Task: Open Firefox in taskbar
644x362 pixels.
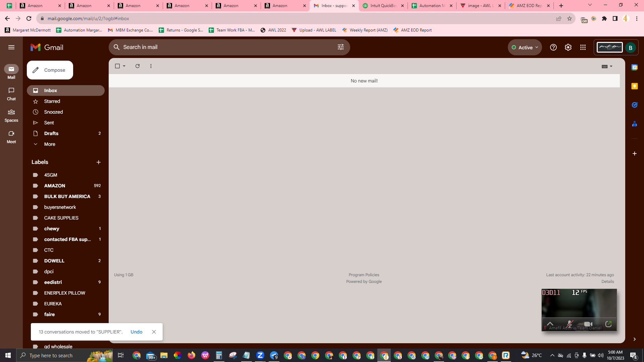Action: pos(192,355)
